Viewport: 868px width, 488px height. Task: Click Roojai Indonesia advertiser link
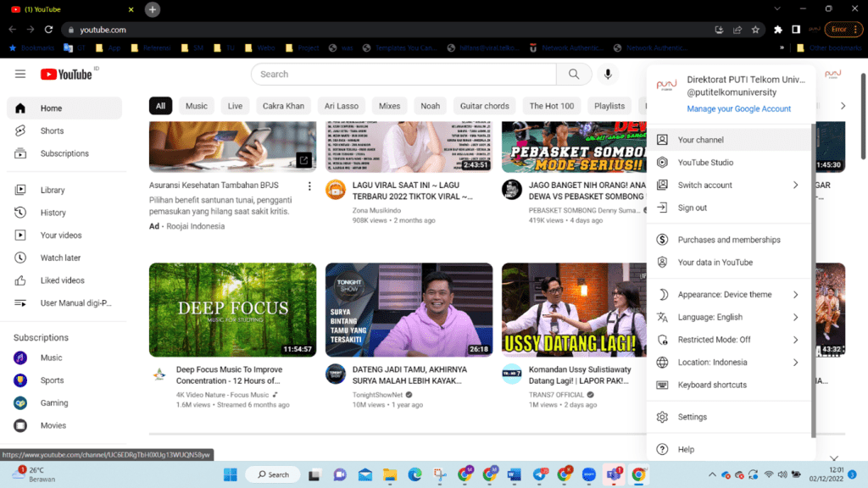click(196, 226)
